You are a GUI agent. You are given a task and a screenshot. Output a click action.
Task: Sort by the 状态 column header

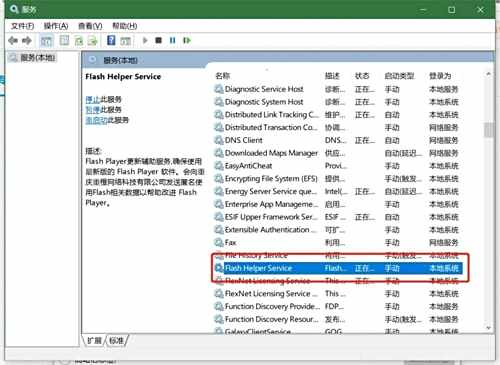click(x=362, y=76)
